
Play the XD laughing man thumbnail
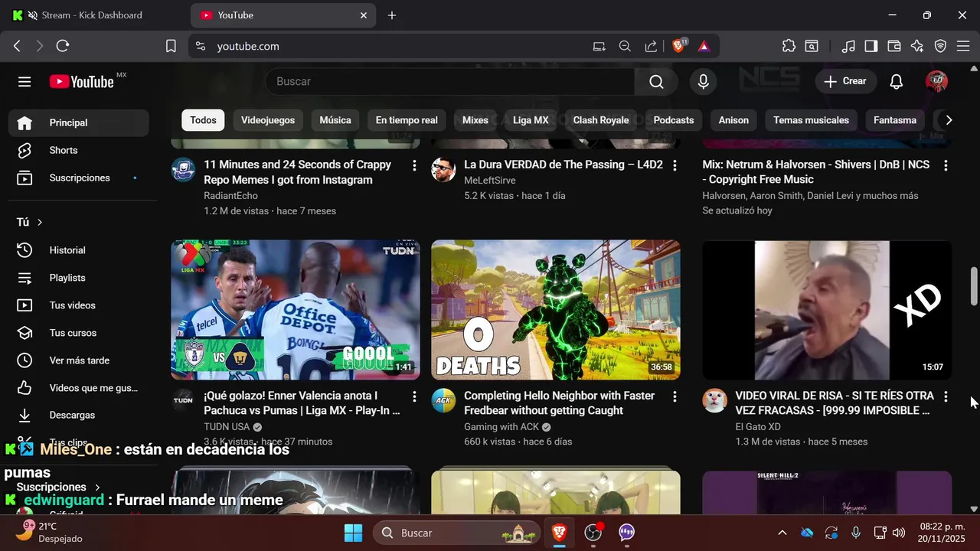click(x=827, y=310)
